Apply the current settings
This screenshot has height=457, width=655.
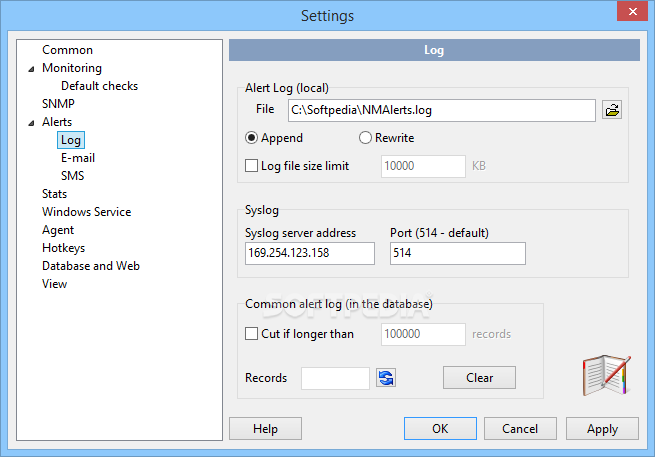click(602, 429)
